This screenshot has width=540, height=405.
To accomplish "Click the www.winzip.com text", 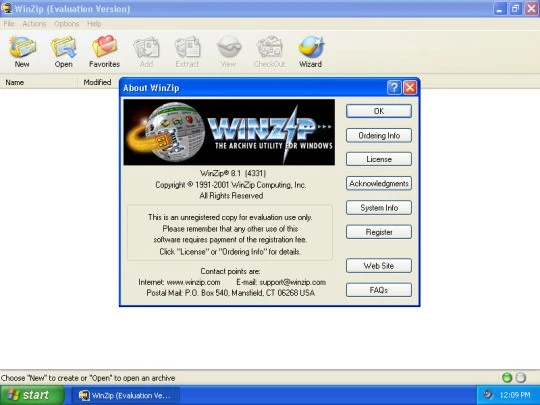I will pyautogui.click(x=194, y=282).
